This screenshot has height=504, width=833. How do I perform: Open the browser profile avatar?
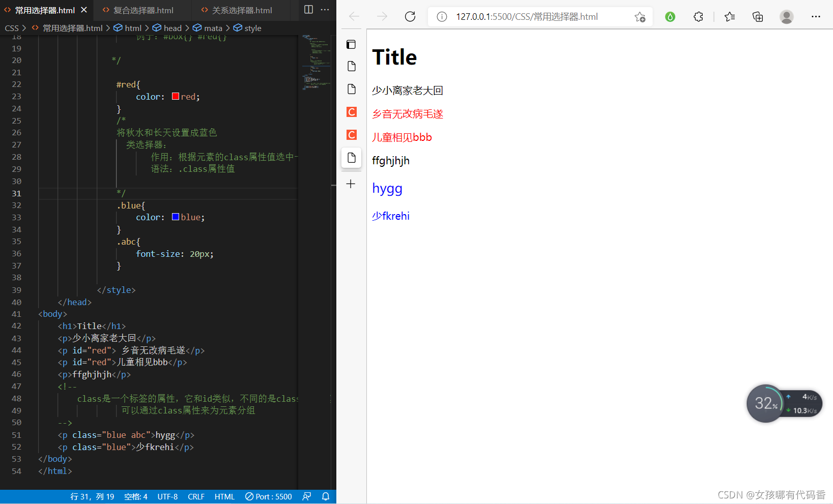tap(787, 17)
